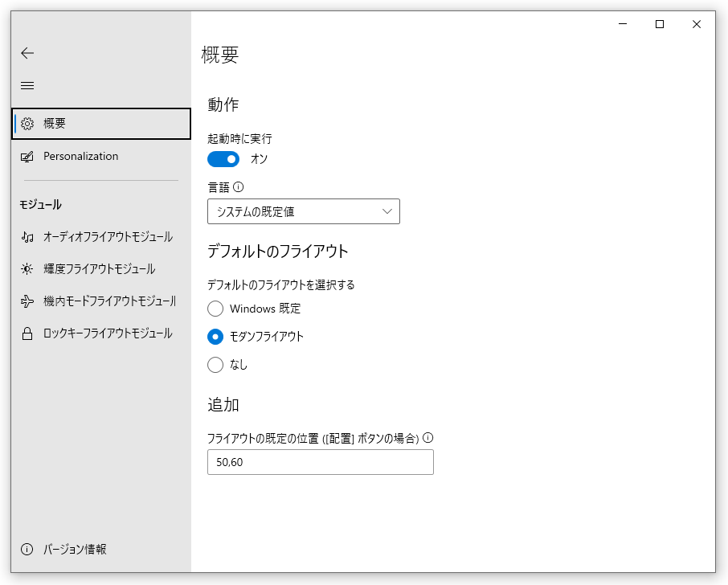This screenshot has height=585, width=728.
Task: Click the 動作 section heading
Action: point(223,104)
